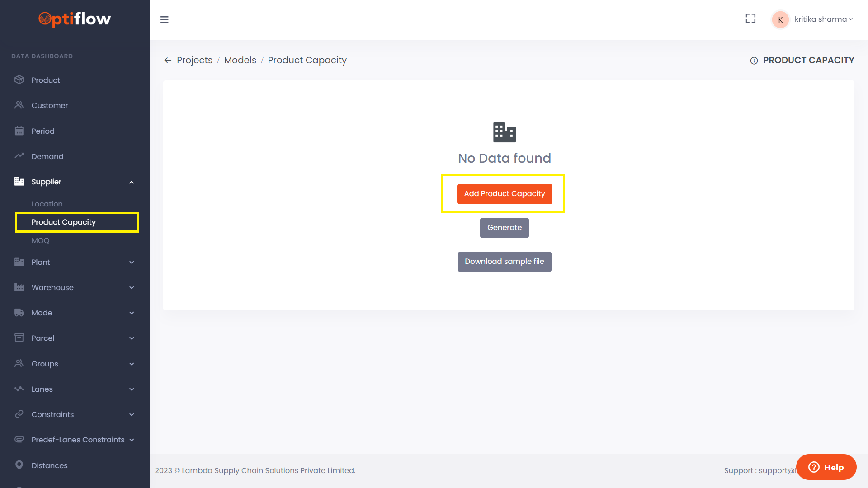
Task: Select the Demand trend icon
Action: click(19, 156)
